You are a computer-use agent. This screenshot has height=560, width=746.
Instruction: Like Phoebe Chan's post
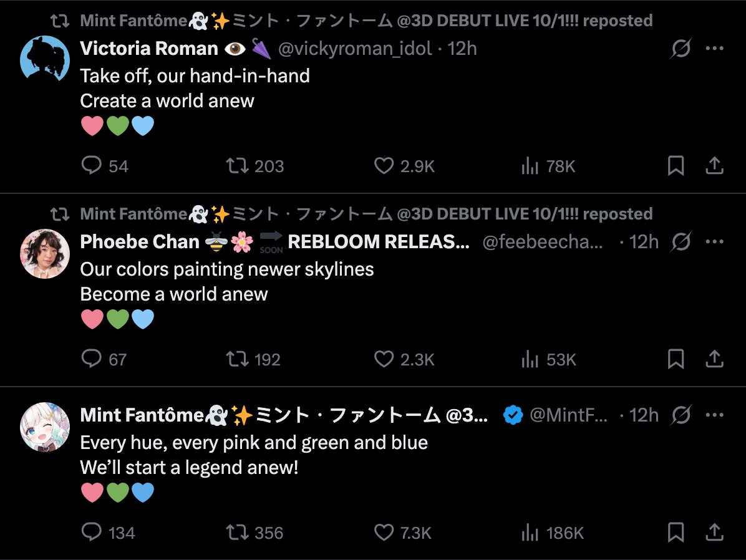point(384,359)
